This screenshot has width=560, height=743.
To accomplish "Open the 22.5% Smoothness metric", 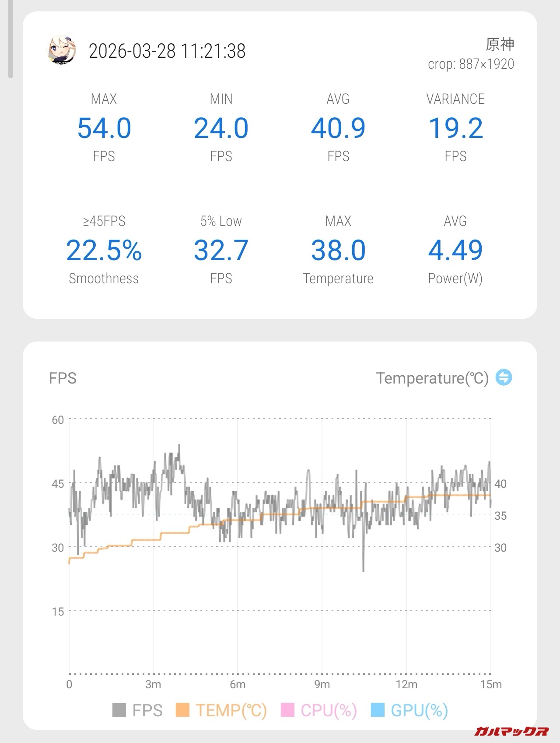I will [x=104, y=250].
